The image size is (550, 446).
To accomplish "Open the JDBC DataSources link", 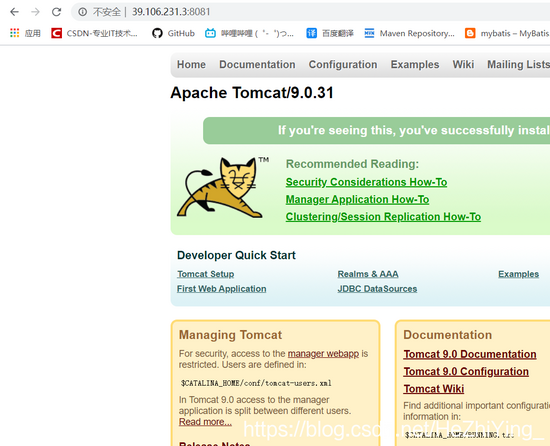I will (x=377, y=289).
